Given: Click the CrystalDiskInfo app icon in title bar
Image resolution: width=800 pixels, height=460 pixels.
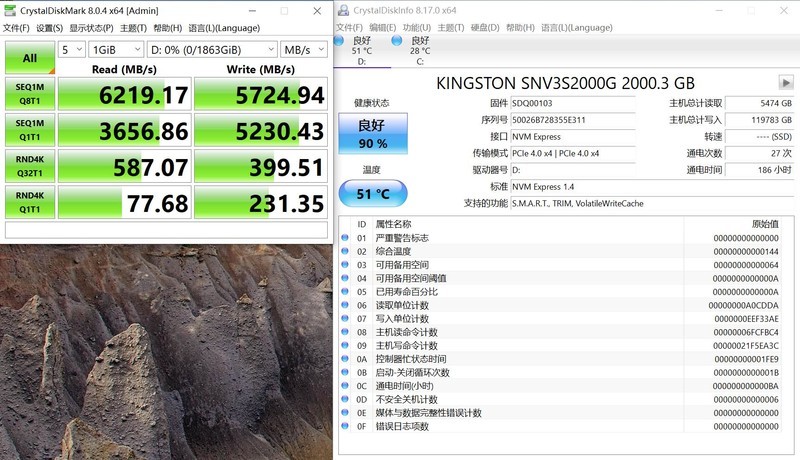Looking at the screenshot, I should (344, 10).
